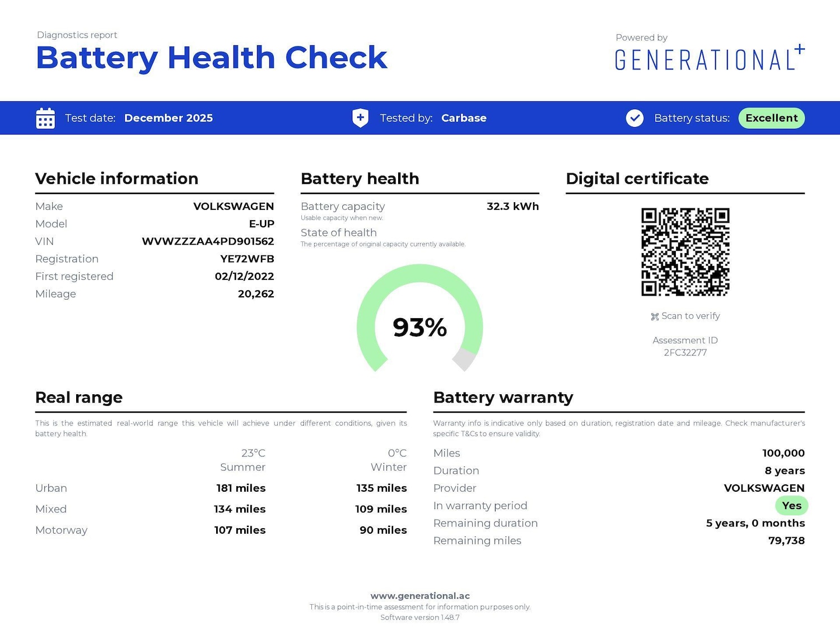This screenshot has width=840, height=630.
Task: Click the small scan icon before Scan to verify
Action: [655, 316]
